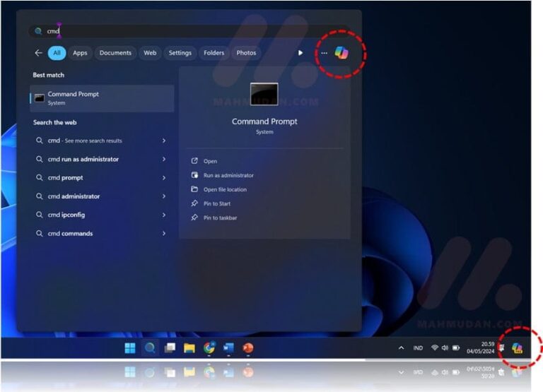The image size is (543, 392).
Task: Open PowerPoint from the taskbar
Action: 248,348
